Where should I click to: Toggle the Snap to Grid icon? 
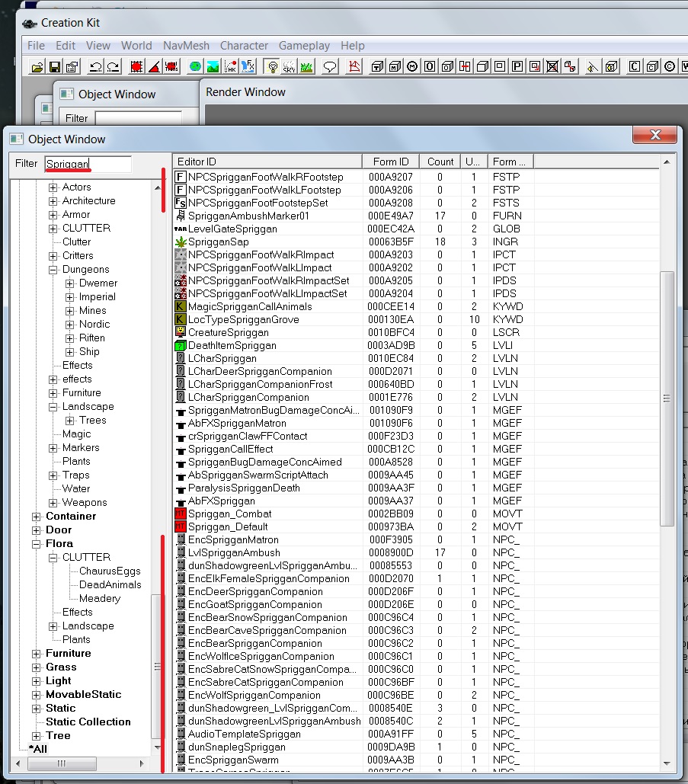[x=136, y=66]
